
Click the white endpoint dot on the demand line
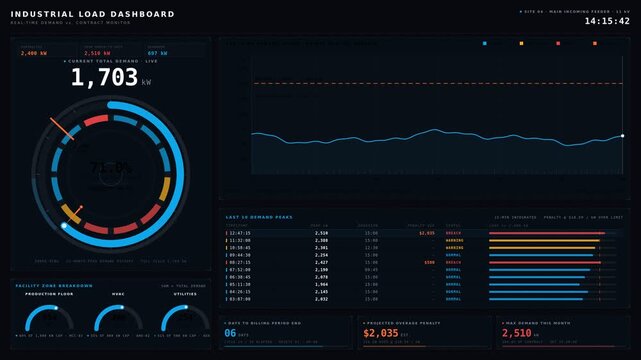[x=623, y=136]
